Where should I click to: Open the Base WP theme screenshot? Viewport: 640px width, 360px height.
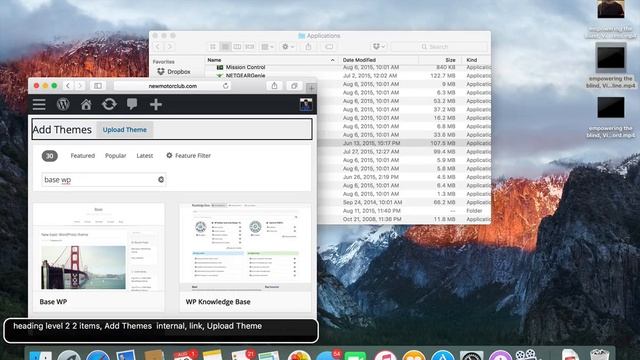[98, 247]
